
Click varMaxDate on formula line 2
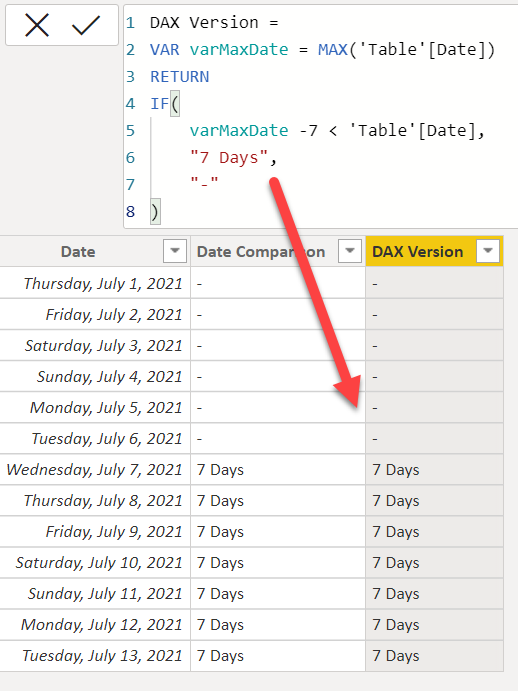[x=239, y=49]
